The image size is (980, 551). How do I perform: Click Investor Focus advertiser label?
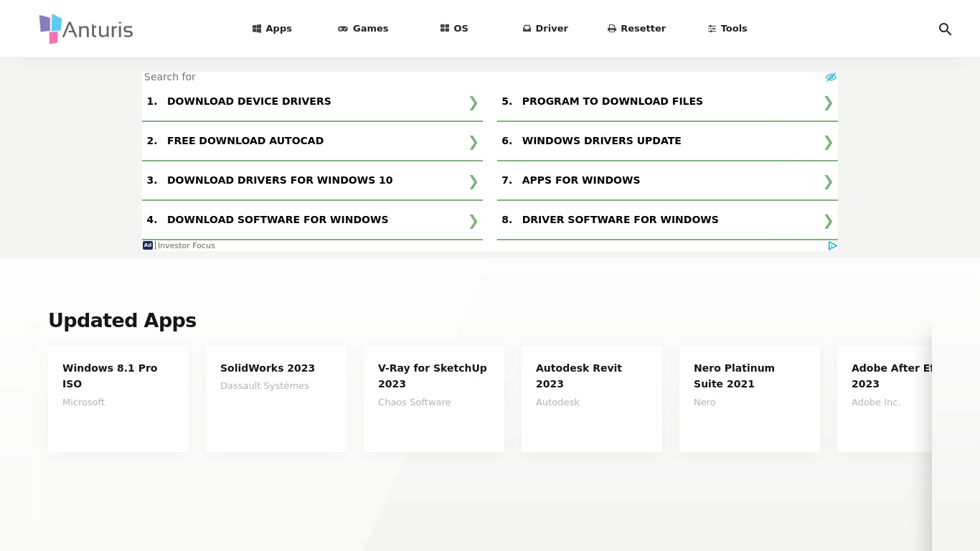[x=187, y=245]
